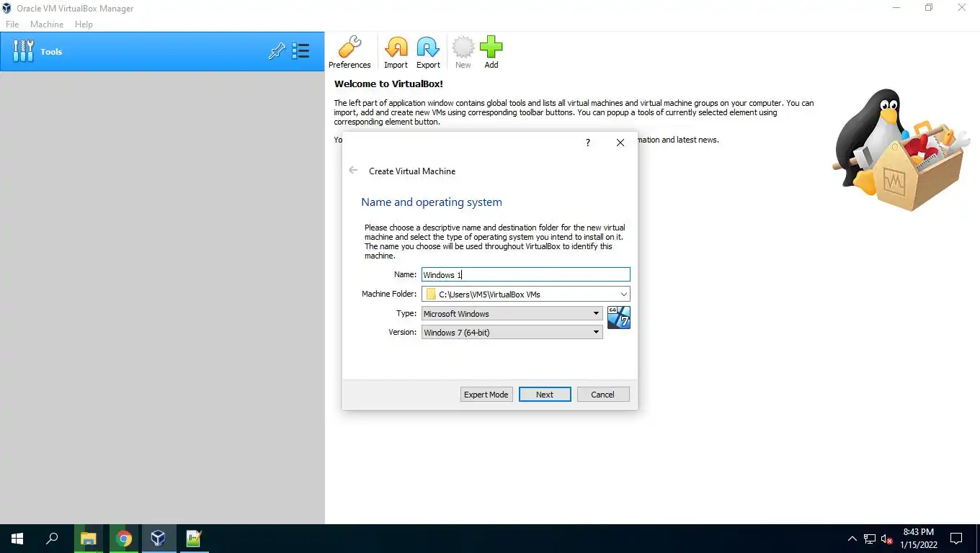The height and width of the screenshot is (553, 980).
Task: Click the 'Name and operating system' heading
Action: coord(432,202)
